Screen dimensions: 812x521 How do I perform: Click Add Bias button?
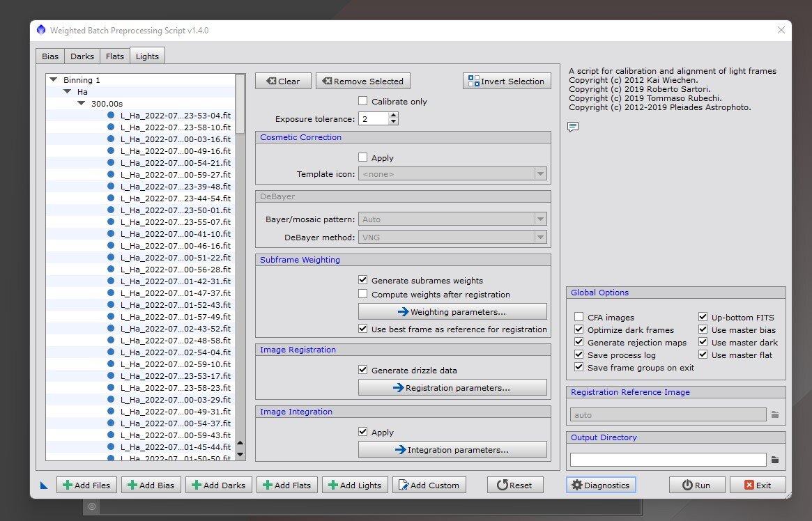pyautogui.click(x=151, y=485)
